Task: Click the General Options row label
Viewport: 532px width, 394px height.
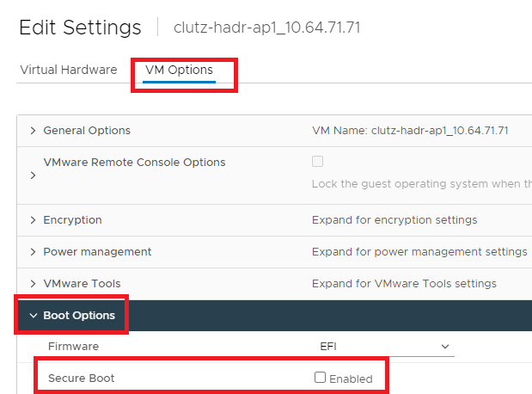Action: pyautogui.click(x=87, y=131)
